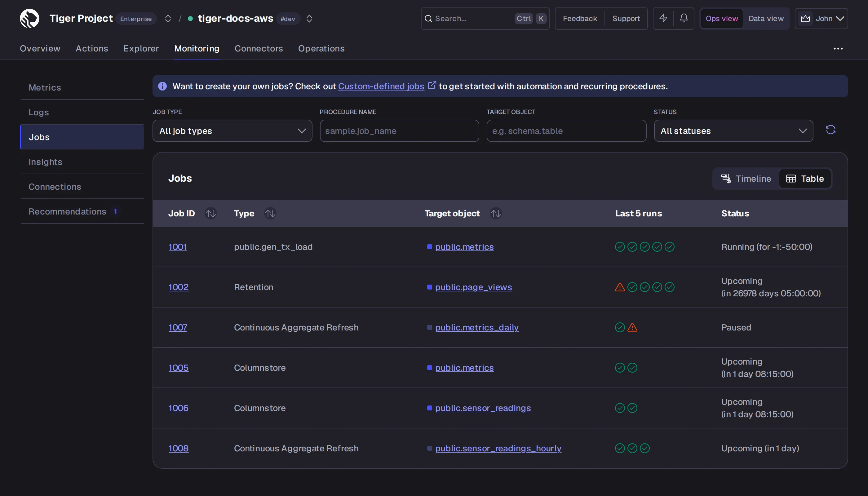Viewport: 868px width, 496px height.
Task: Click the Feedback button
Action: (x=580, y=18)
